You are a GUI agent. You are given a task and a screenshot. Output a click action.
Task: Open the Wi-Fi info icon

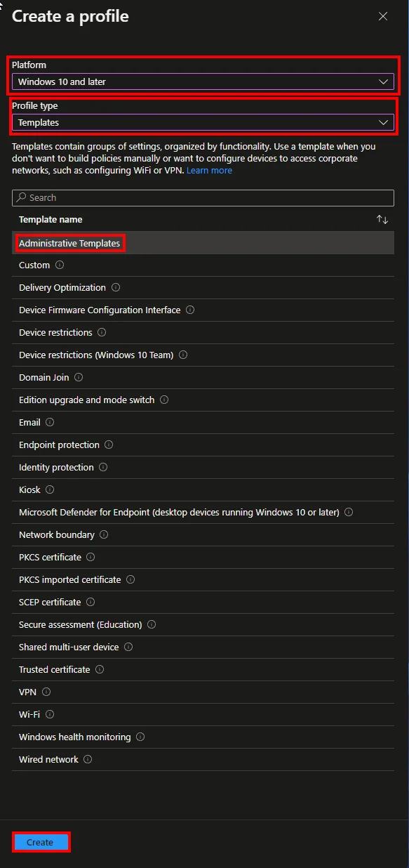[50, 715]
